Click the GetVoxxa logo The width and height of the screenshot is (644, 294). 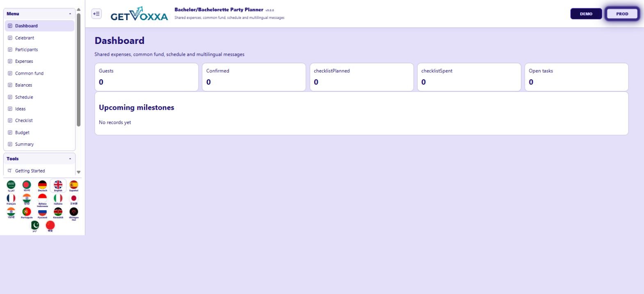point(139,14)
